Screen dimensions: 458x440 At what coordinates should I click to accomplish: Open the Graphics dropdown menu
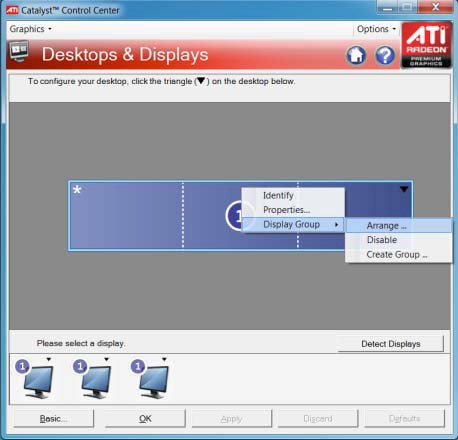tap(30, 29)
